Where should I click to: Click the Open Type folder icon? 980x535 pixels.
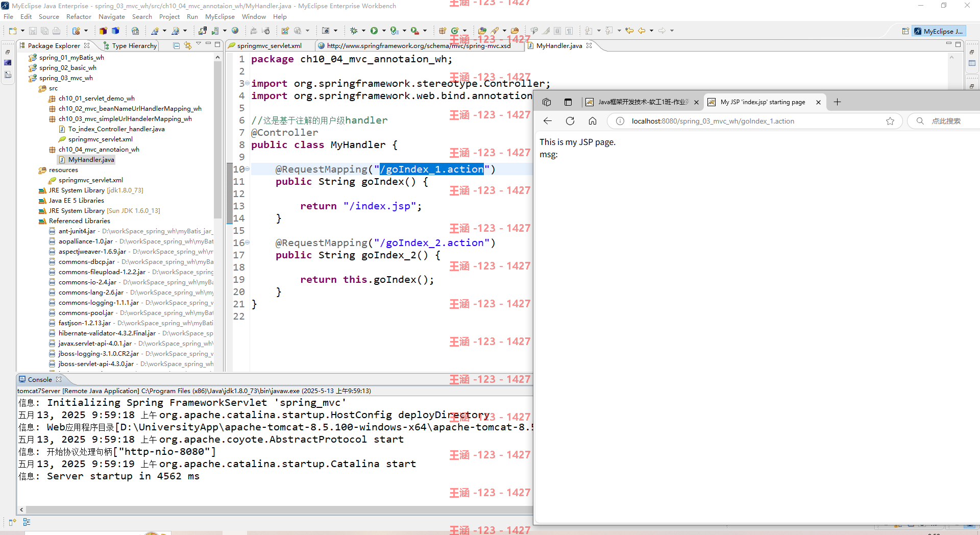[482, 31]
